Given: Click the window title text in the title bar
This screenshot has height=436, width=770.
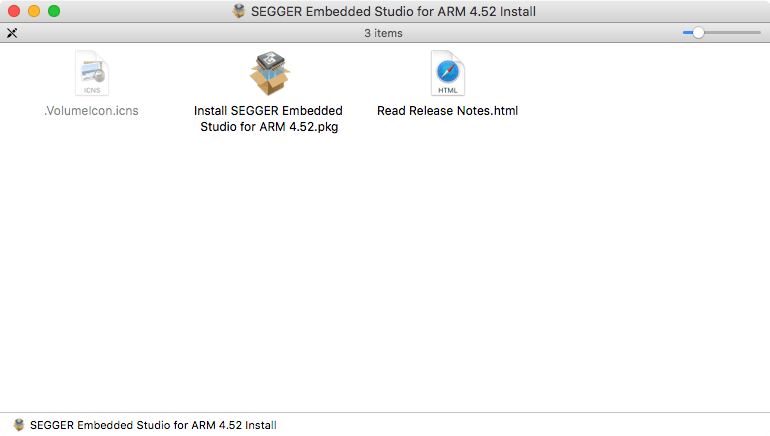Looking at the screenshot, I should (x=393, y=12).
